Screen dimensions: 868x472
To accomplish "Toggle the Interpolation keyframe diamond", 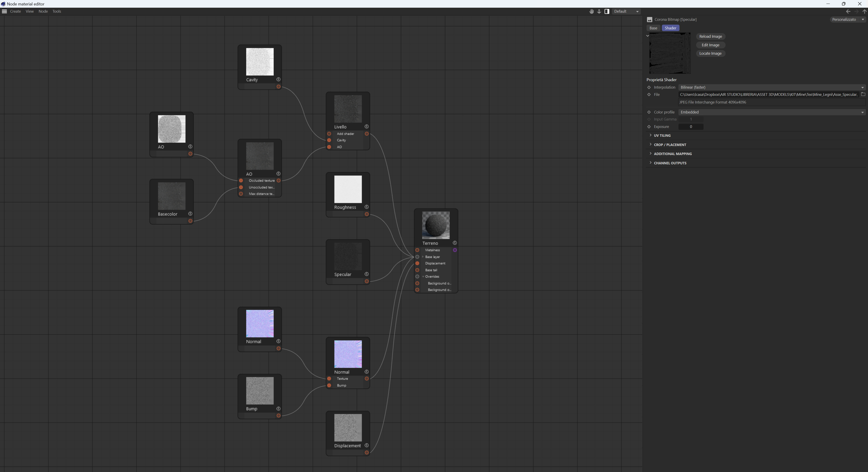I will pyautogui.click(x=649, y=87).
